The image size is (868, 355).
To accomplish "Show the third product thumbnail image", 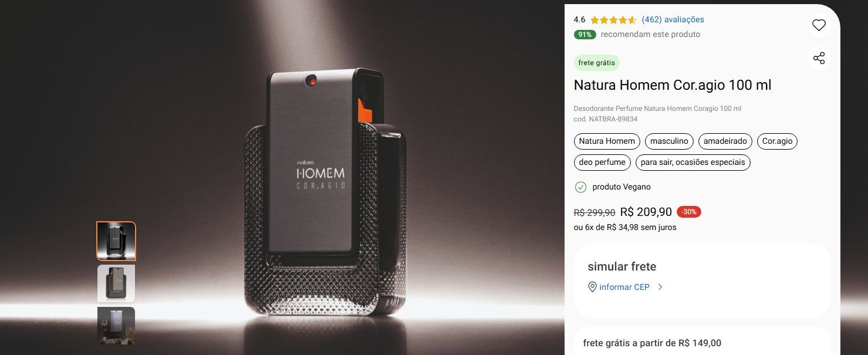I will pos(116,326).
